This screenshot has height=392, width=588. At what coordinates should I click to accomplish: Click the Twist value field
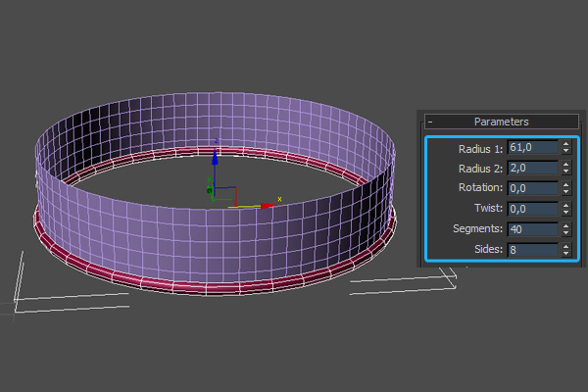[x=531, y=209]
